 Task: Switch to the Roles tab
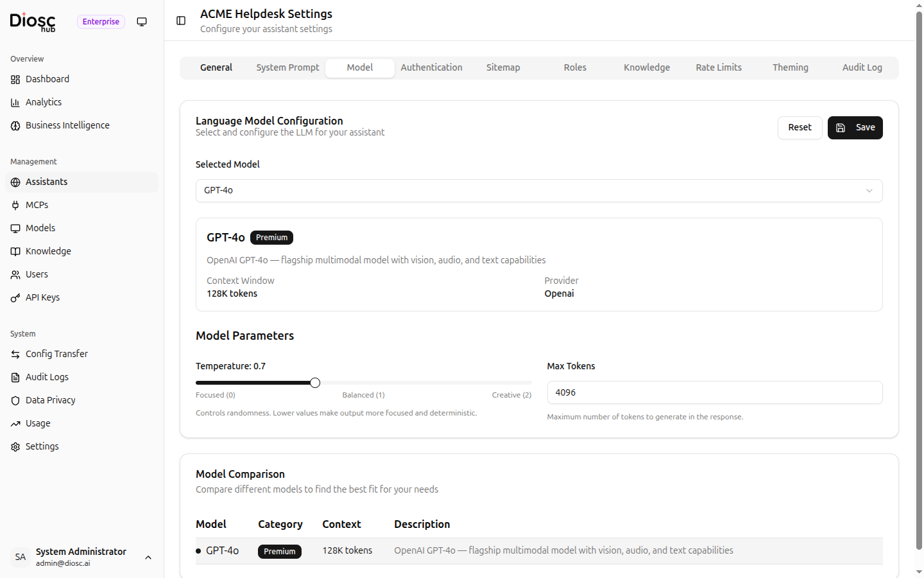(x=575, y=68)
